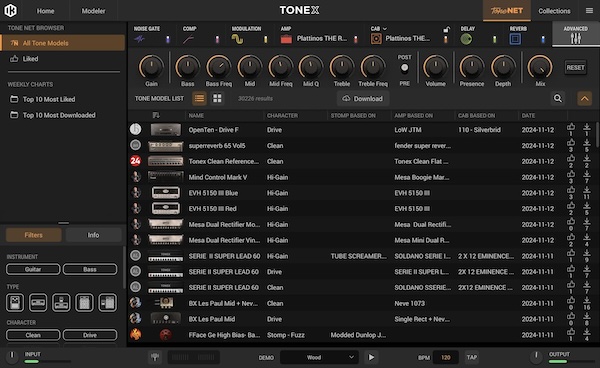This screenshot has width=600, height=368.
Task: Select the second Type filter icon
Action: (38, 303)
